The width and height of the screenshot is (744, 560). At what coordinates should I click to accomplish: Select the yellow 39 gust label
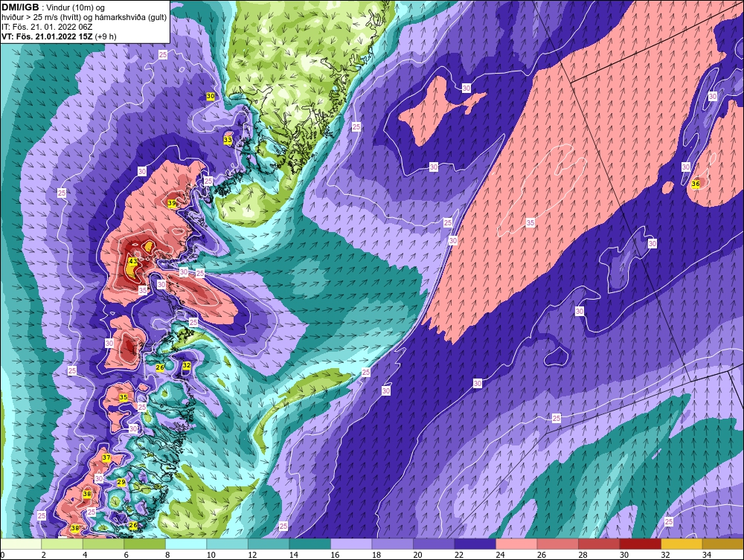pos(172,203)
